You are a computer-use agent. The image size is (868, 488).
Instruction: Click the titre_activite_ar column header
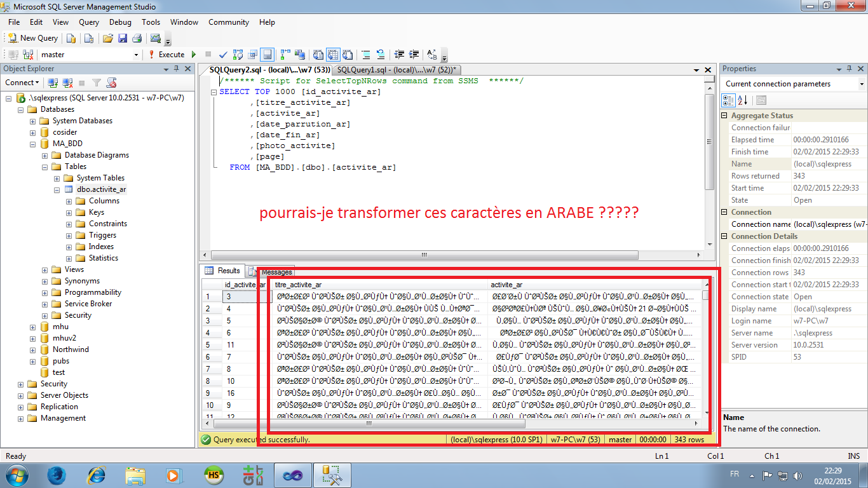tap(380, 285)
